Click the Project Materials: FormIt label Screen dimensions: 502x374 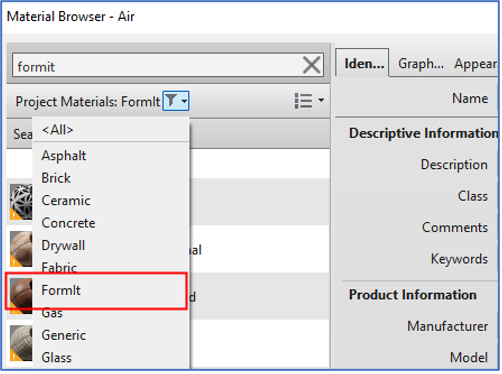[x=88, y=102]
